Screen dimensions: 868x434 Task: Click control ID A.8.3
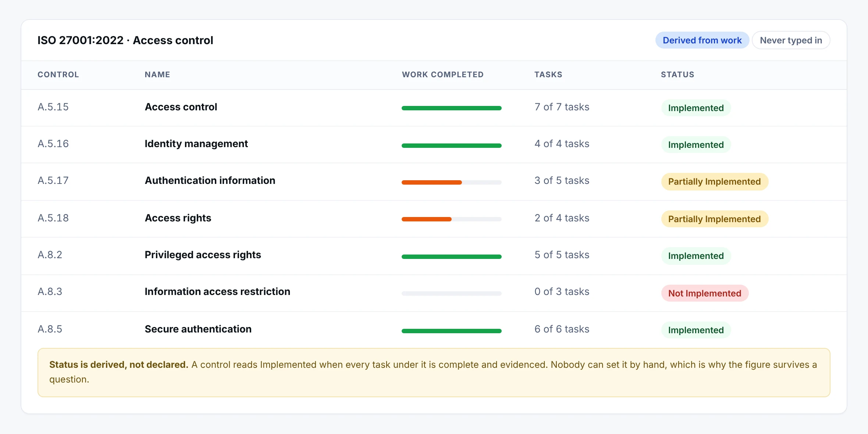[50, 292]
